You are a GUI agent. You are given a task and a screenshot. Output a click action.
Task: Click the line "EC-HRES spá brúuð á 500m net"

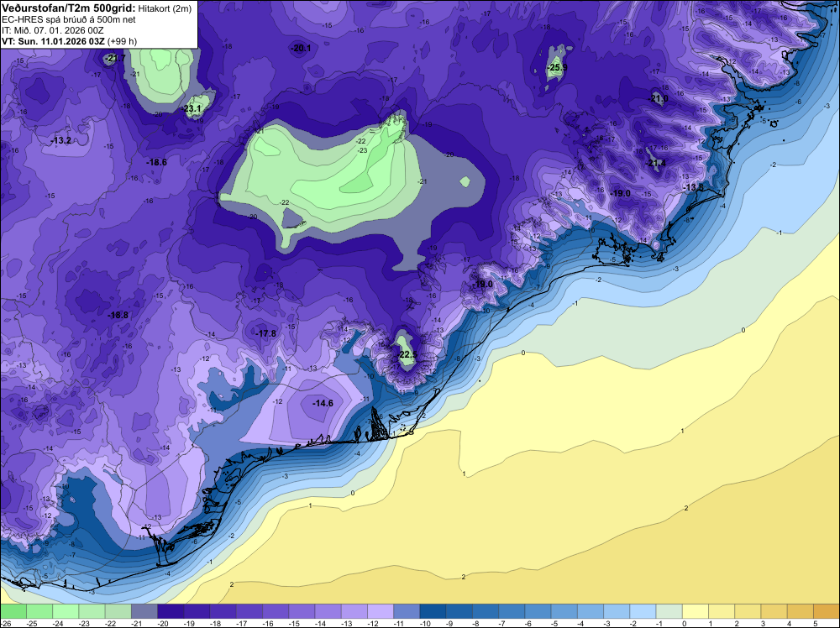(69, 19)
